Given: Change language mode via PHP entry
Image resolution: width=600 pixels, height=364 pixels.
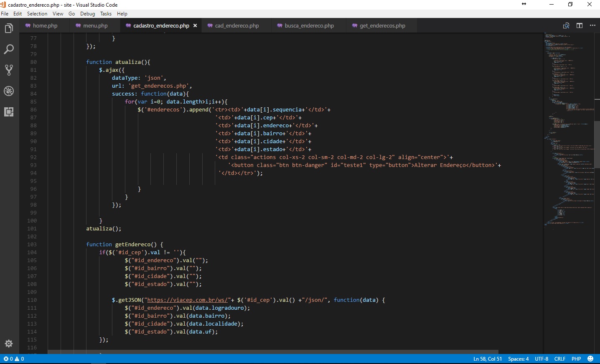Looking at the screenshot, I should pyautogui.click(x=576, y=359).
